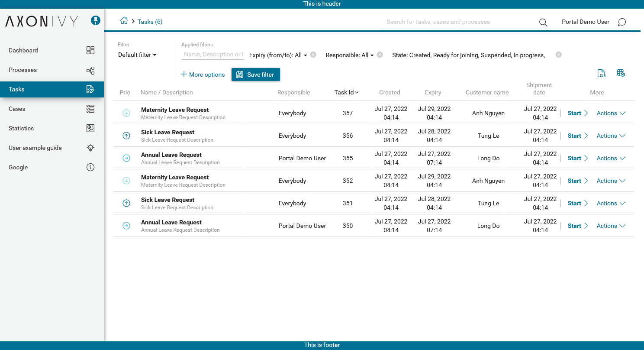644x350 pixels.
Task: Select Tasks menu item
Action: (52, 89)
